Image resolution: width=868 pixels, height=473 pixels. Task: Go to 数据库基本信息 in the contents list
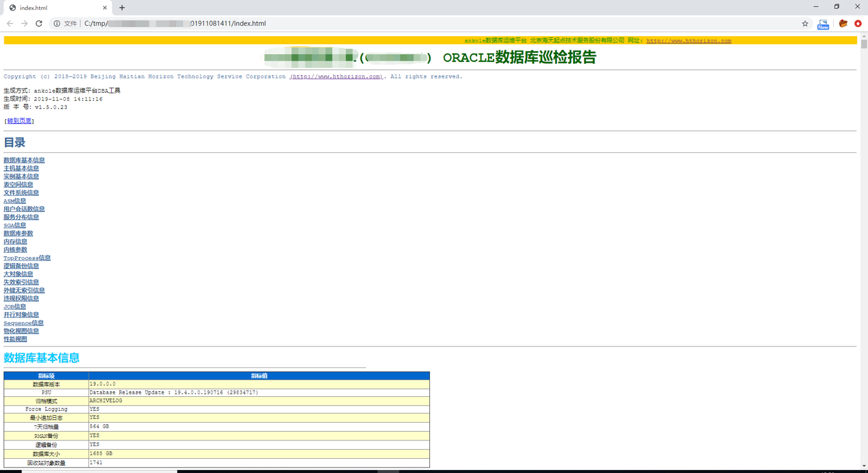click(x=24, y=160)
